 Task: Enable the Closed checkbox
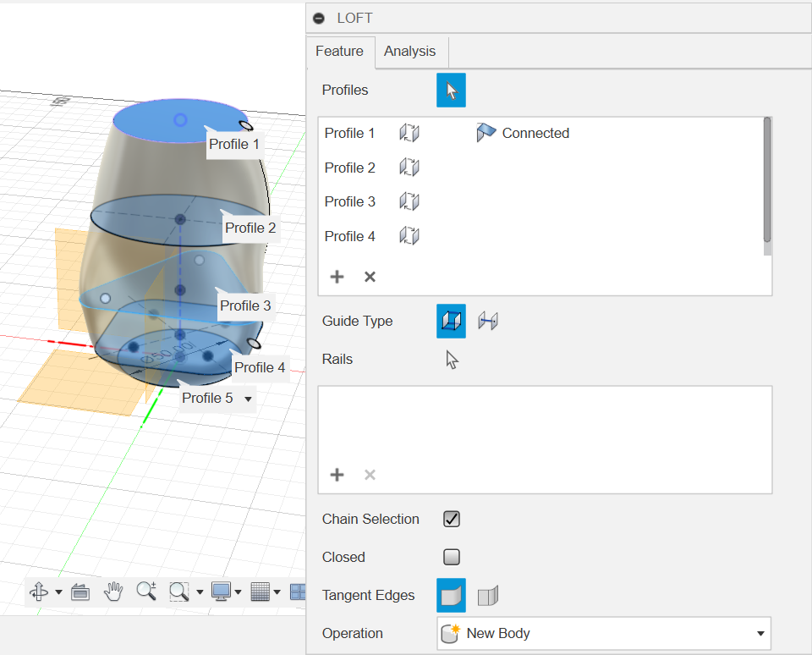click(x=452, y=557)
